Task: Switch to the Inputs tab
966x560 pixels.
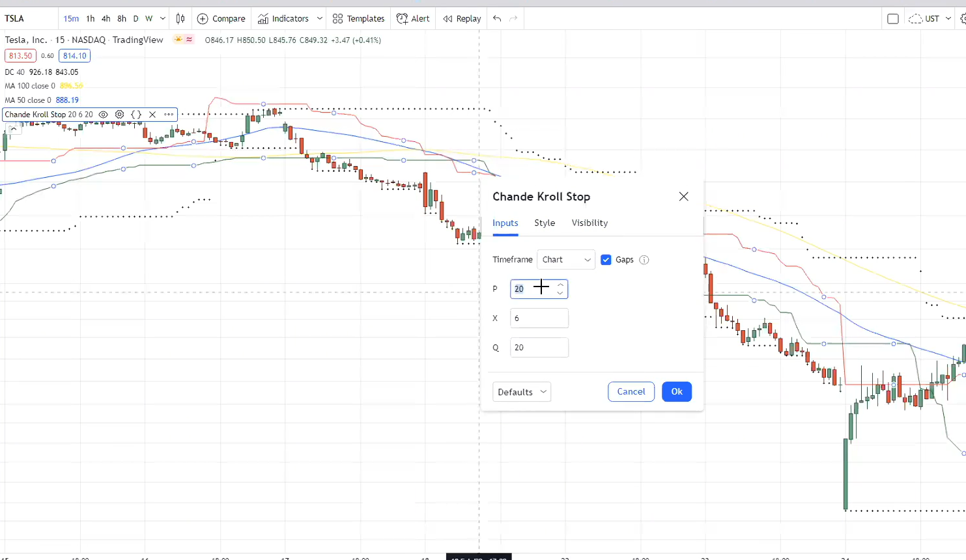Action: click(x=505, y=223)
